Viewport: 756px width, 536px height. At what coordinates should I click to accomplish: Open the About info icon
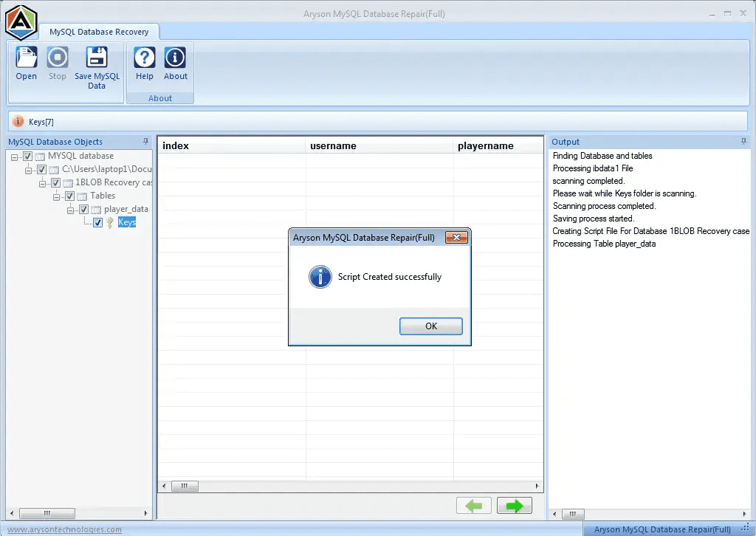click(x=175, y=58)
